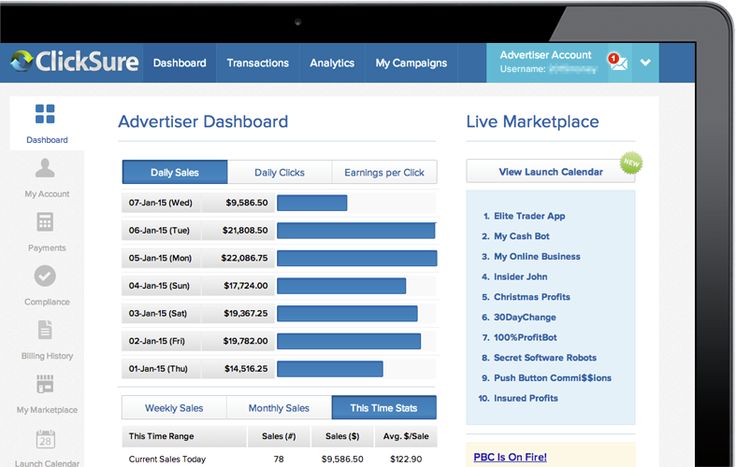Click Current Sales Today row label

tap(167, 459)
